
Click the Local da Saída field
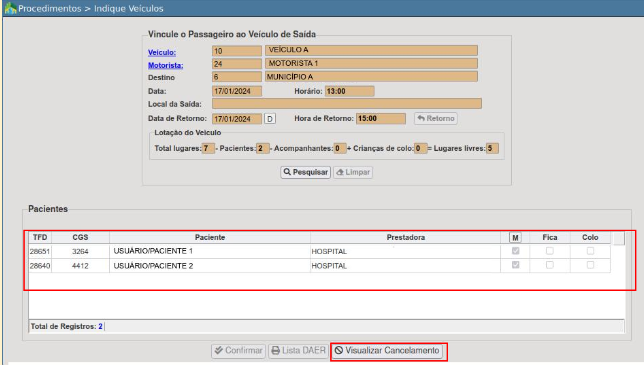347,103
